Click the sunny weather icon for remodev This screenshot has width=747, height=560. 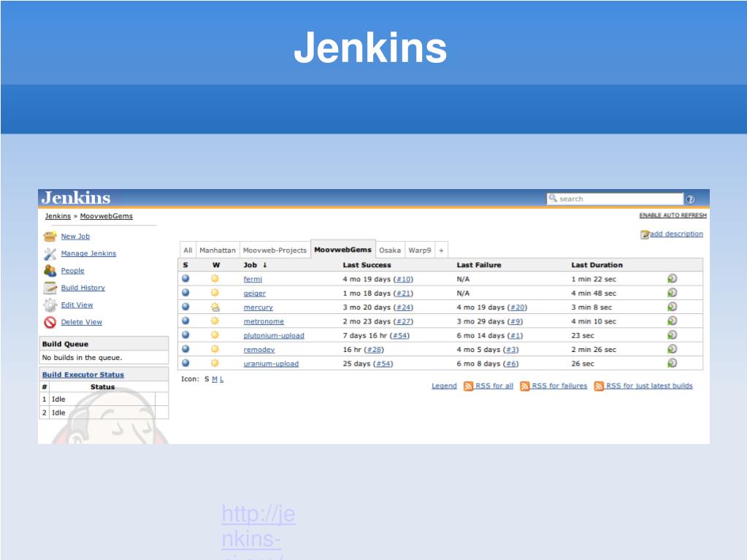[x=215, y=349]
